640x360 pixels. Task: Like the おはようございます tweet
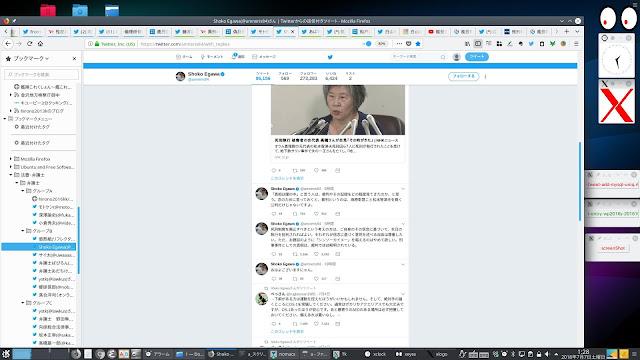click(316, 279)
